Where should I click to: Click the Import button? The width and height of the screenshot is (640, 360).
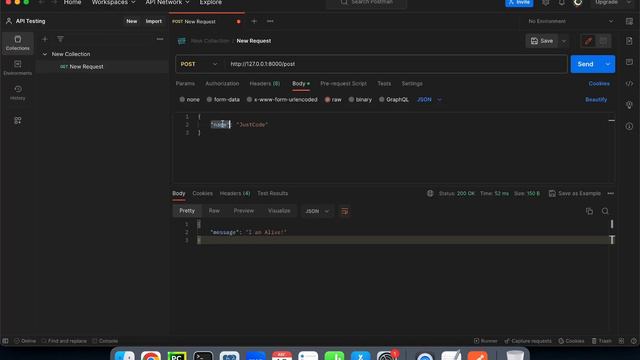tap(153, 21)
